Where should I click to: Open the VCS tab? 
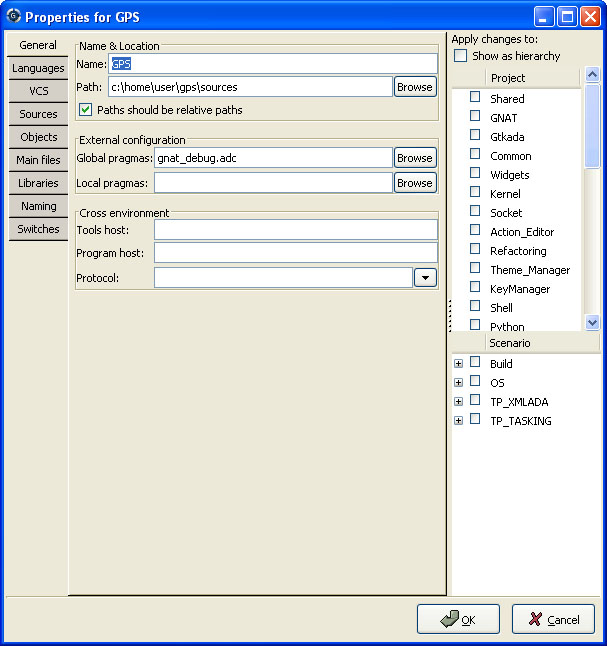pyautogui.click(x=38, y=91)
